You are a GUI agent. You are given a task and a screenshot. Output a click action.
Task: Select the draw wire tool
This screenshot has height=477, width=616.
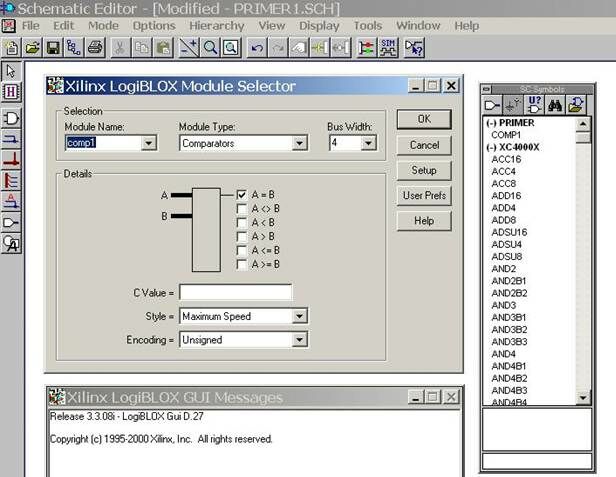click(11, 139)
